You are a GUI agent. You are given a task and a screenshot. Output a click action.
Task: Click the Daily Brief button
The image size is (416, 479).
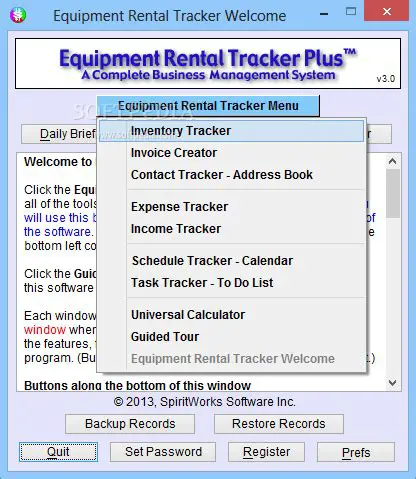click(x=59, y=134)
